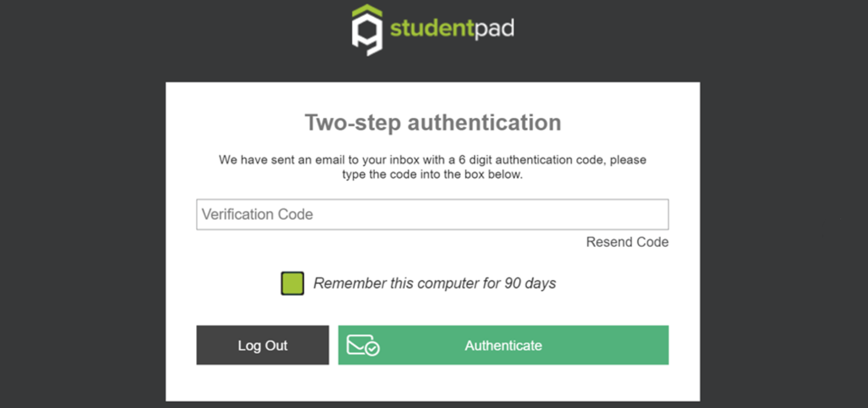Click the "Verification Code" placeholder text
Image resolution: width=868 pixels, height=408 pixels.
click(x=258, y=215)
